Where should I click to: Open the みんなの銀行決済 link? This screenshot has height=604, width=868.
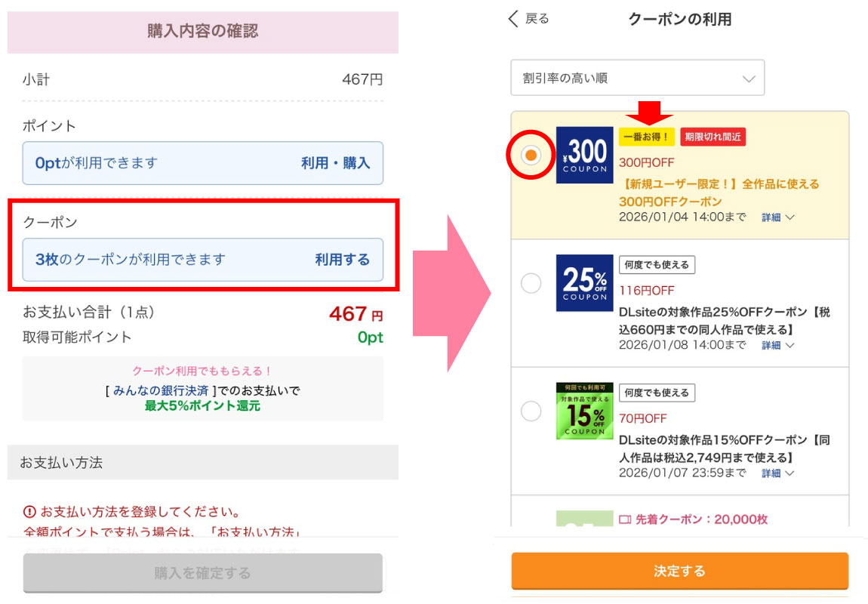click(x=161, y=390)
